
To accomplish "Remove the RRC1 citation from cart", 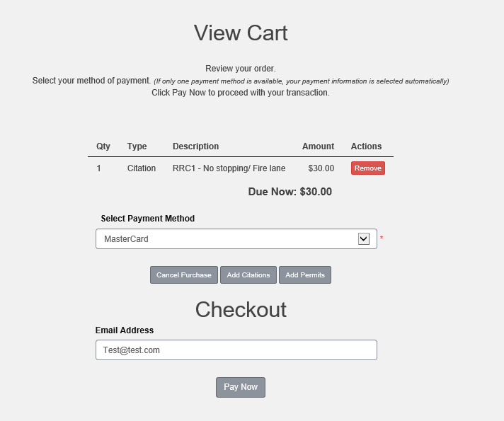I will tap(367, 168).
